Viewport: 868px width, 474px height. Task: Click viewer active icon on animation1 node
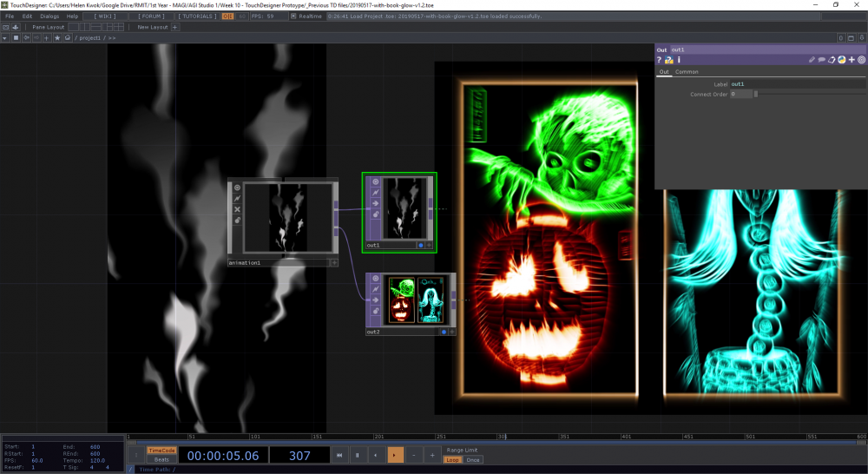coord(237,188)
